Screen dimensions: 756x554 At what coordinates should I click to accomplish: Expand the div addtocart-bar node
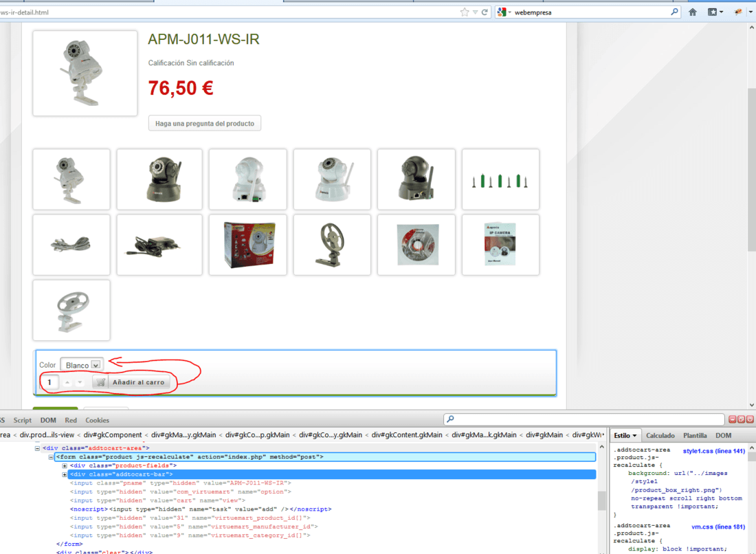point(65,474)
